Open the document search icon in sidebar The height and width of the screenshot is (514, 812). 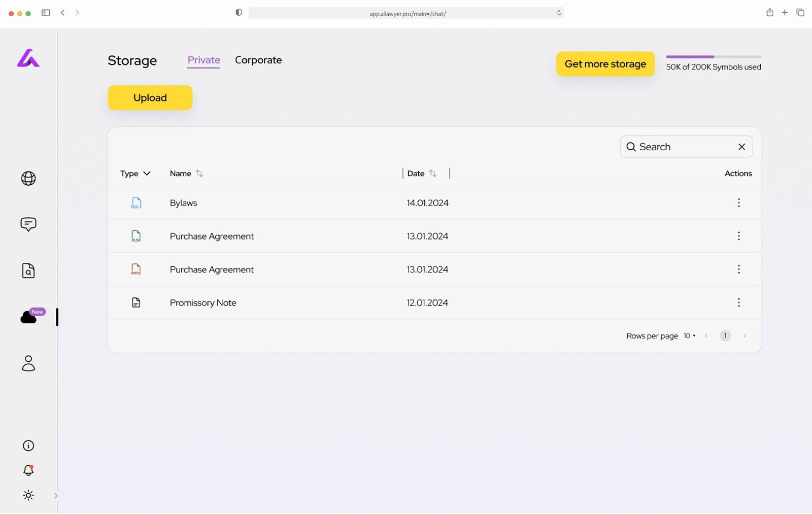(28, 270)
